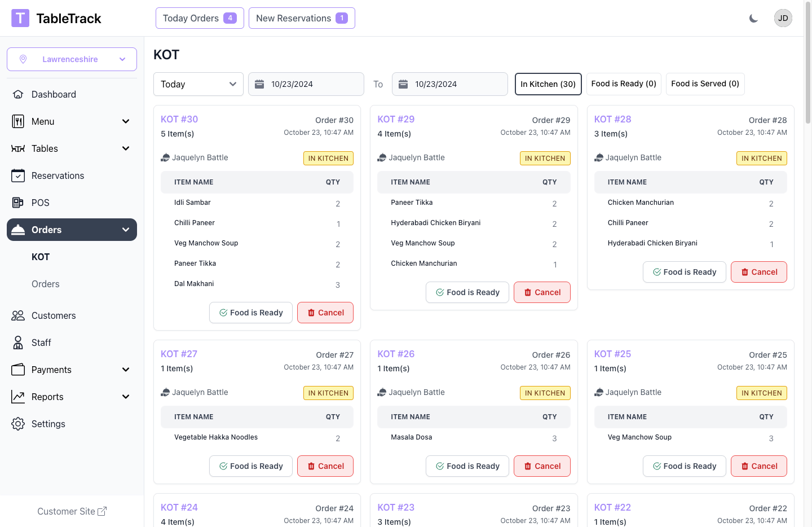Click the start date field 10/23/2024
Image resolution: width=812 pixels, height=527 pixels.
point(306,84)
